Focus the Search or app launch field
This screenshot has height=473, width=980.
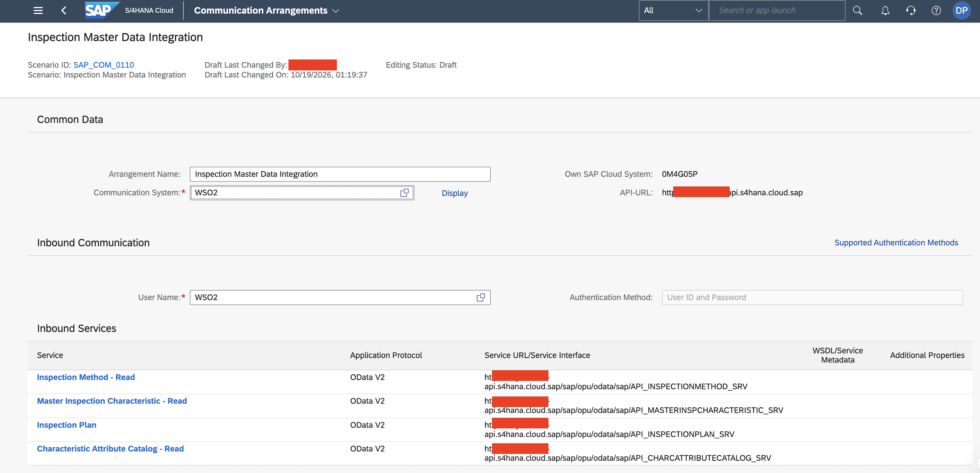[x=777, y=11]
